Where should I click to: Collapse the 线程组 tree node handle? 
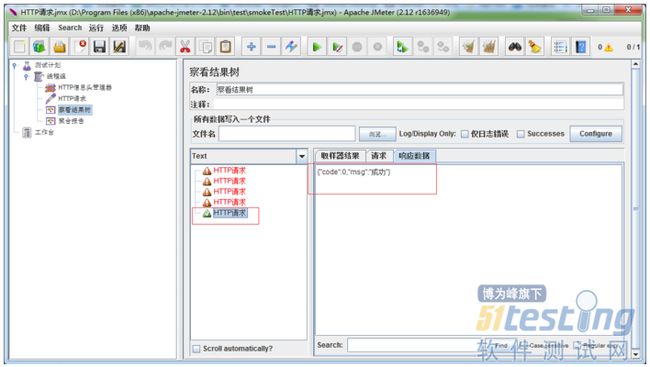[x=26, y=77]
